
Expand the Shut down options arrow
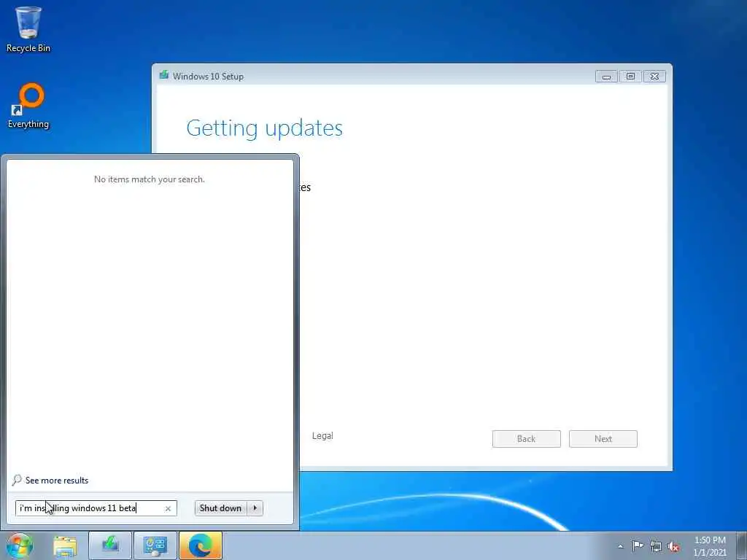[x=255, y=508]
